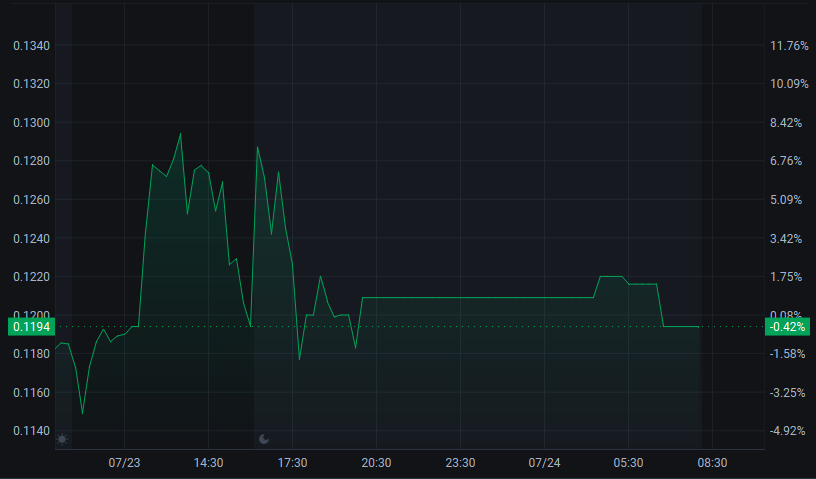
Task: Click the sun icon on chart bottom
Action: pyautogui.click(x=62, y=439)
